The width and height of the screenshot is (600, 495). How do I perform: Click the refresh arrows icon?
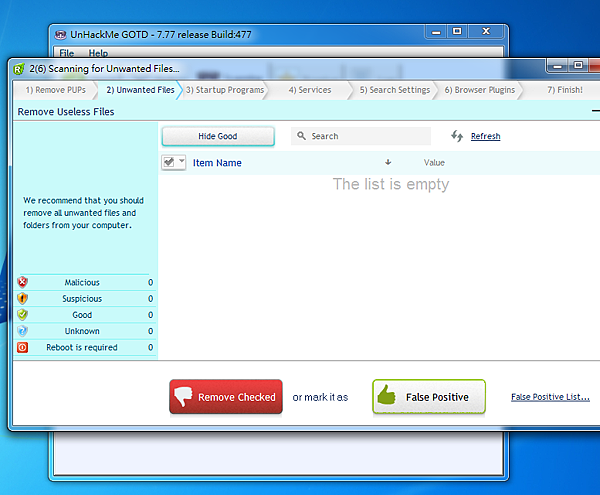click(x=457, y=136)
